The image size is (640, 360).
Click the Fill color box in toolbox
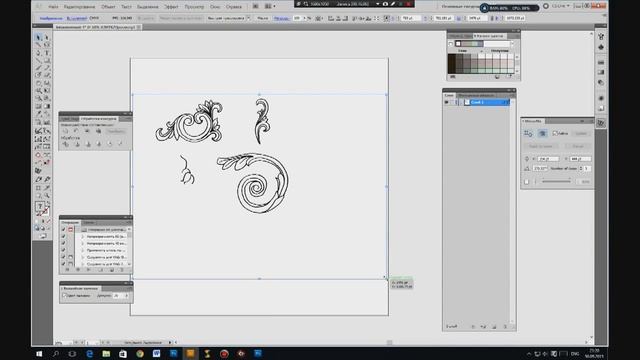[40, 207]
